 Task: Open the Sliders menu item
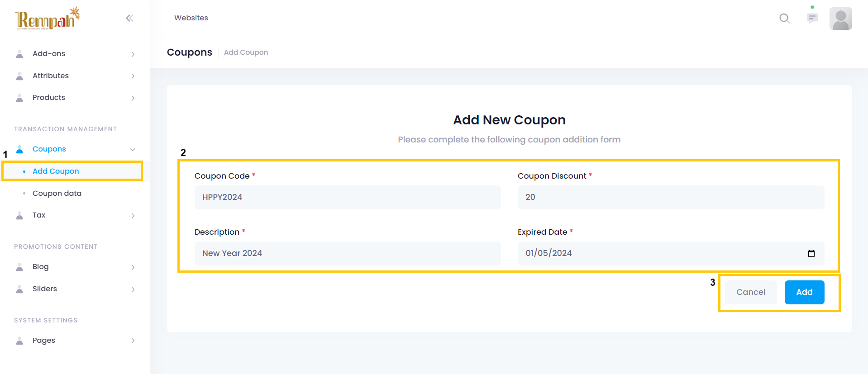coord(45,289)
